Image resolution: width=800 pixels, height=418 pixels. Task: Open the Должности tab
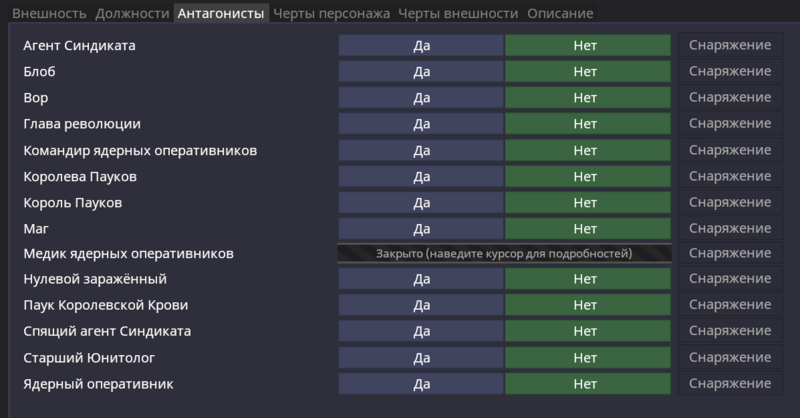(133, 14)
